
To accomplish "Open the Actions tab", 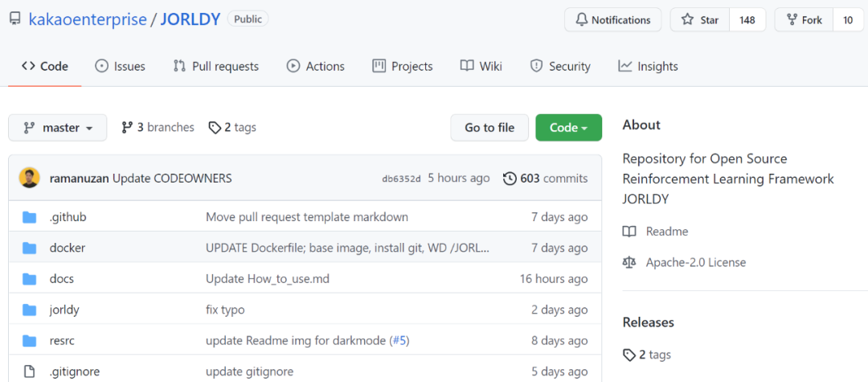I will click(316, 67).
